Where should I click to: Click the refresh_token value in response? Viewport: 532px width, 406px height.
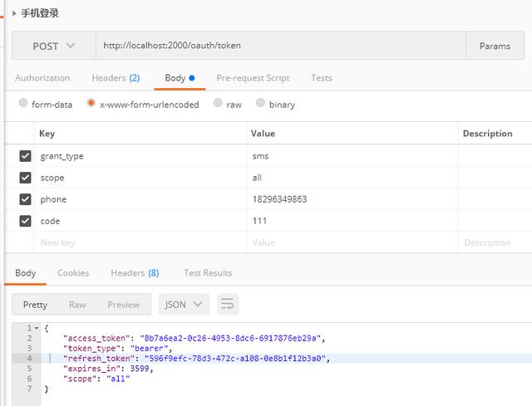(234, 359)
